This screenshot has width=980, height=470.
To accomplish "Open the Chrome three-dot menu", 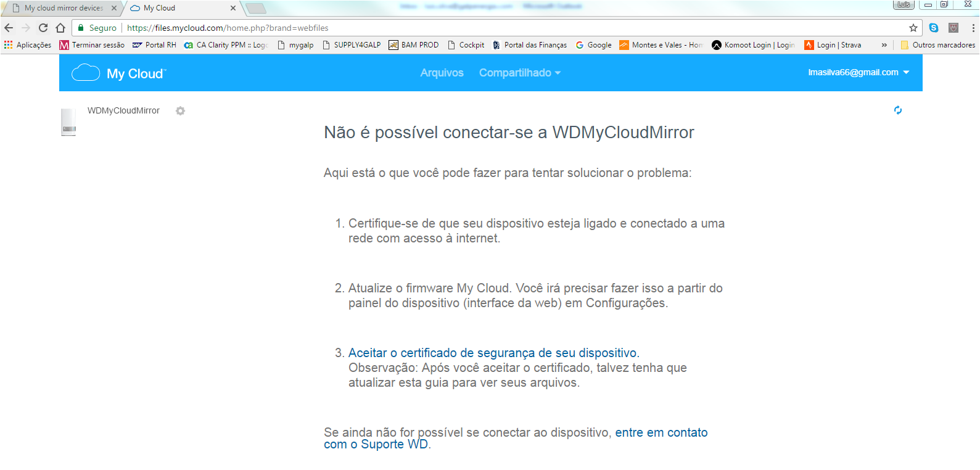I will tap(973, 28).
